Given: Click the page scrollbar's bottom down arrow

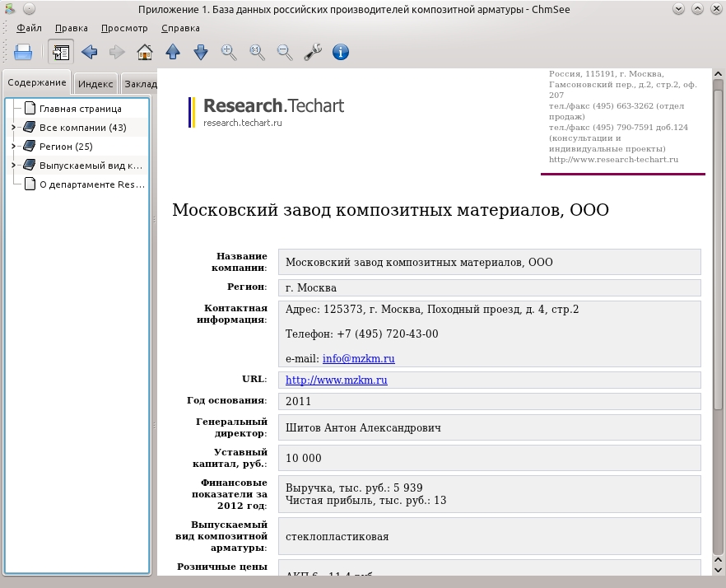Looking at the screenshot, I should pos(718,571).
